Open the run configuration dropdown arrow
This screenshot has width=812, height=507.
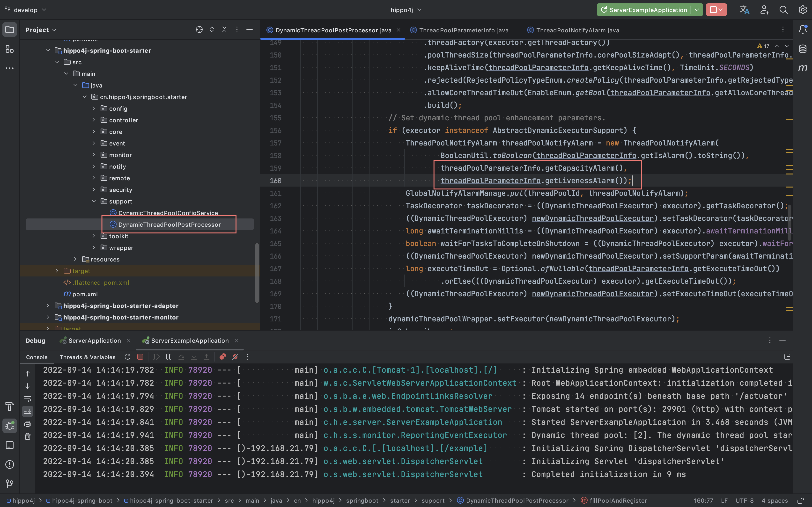[x=697, y=10]
